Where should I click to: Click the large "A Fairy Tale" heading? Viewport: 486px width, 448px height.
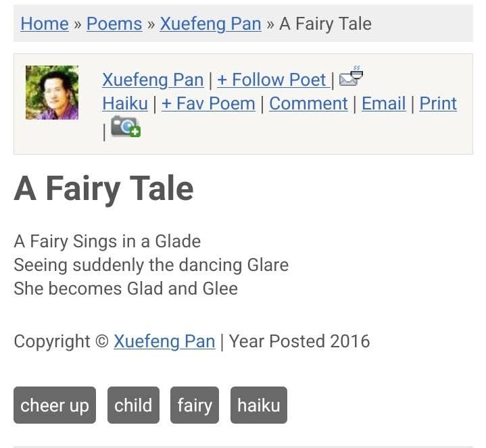[x=104, y=189]
